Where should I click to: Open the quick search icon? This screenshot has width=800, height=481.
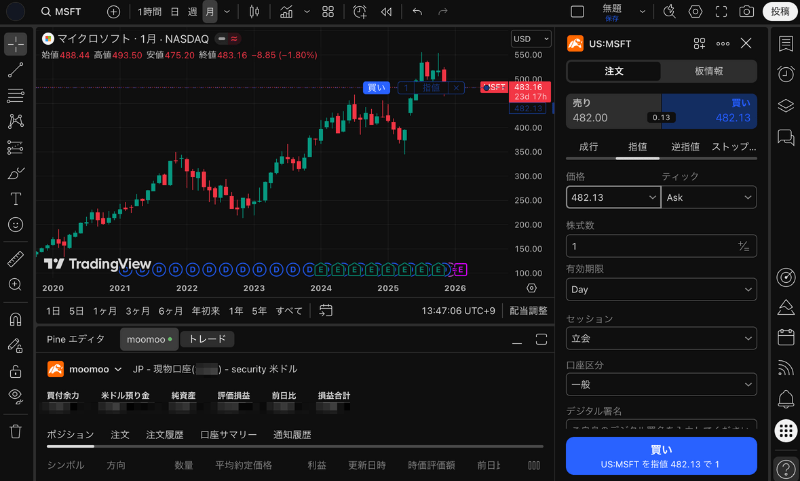669,12
